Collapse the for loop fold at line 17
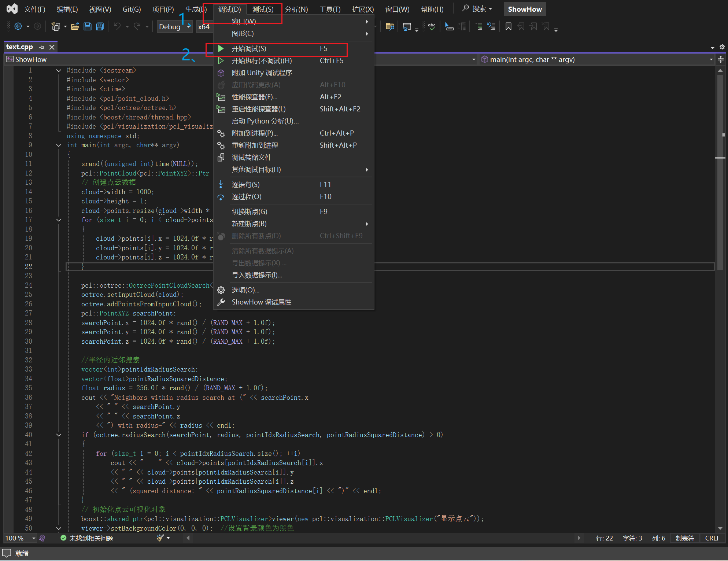The image size is (728, 561). [59, 220]
